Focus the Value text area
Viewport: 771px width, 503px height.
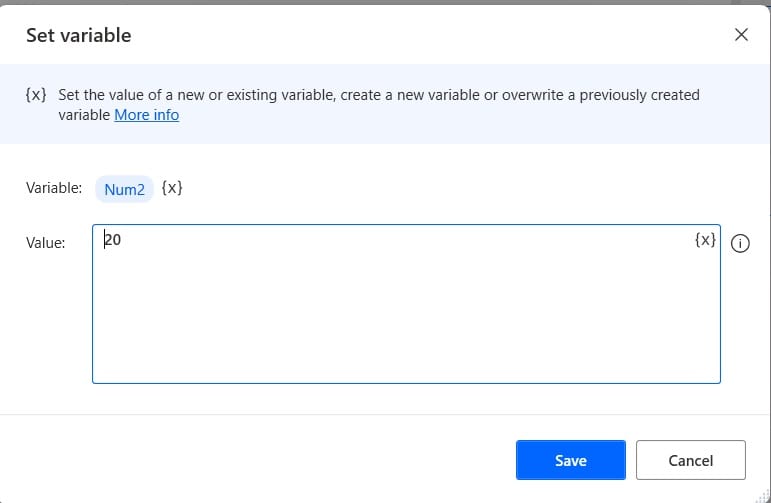[x=406, y=304]
